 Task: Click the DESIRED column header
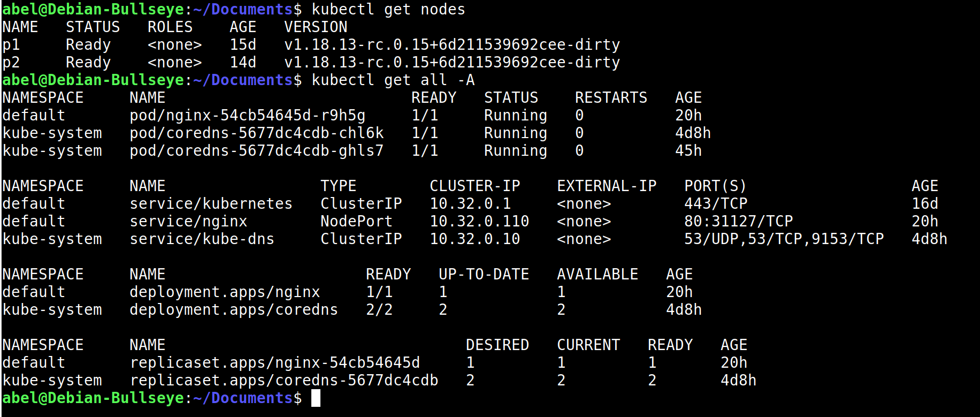(x=497, y=345)
